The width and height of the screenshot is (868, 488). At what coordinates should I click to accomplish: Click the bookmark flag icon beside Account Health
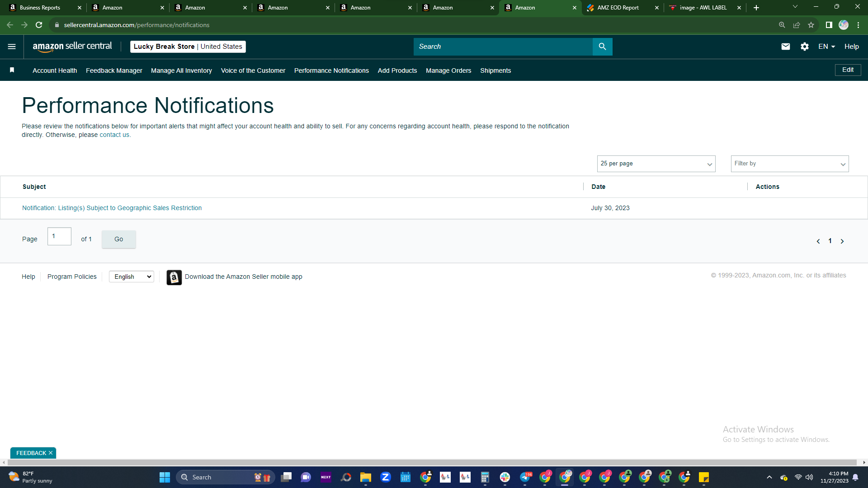12,70
